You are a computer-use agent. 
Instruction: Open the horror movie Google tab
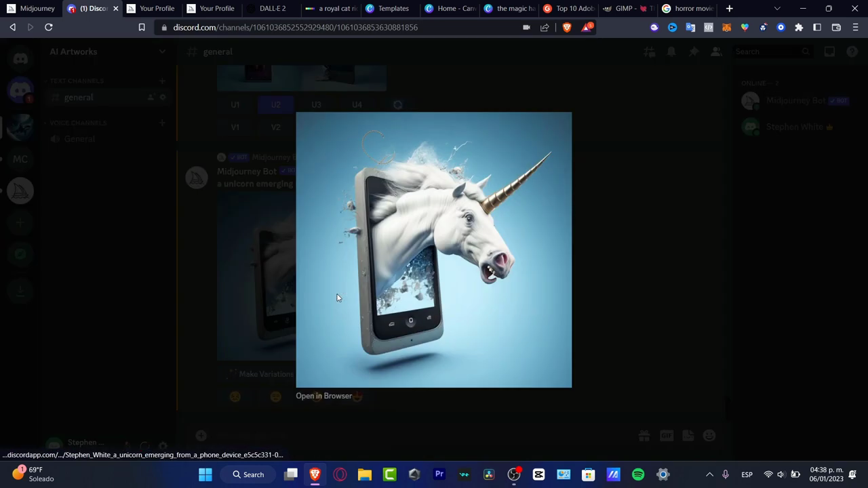coord(688,9)
